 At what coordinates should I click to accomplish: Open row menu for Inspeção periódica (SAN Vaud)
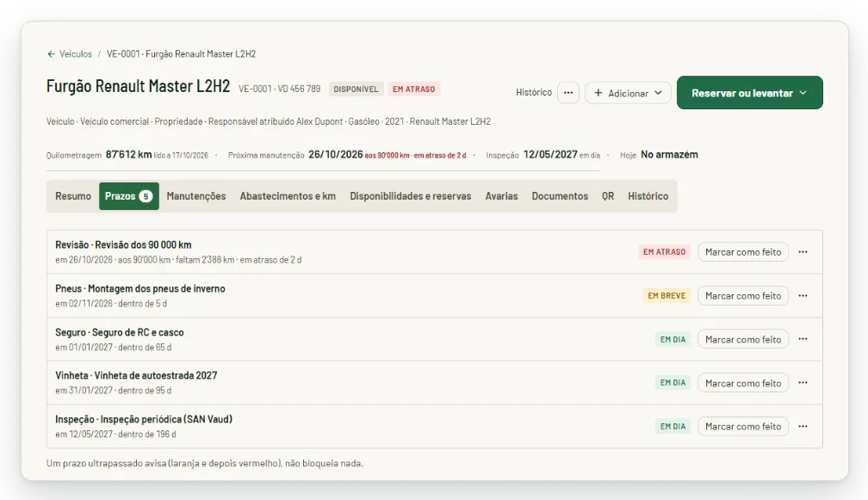803,427
